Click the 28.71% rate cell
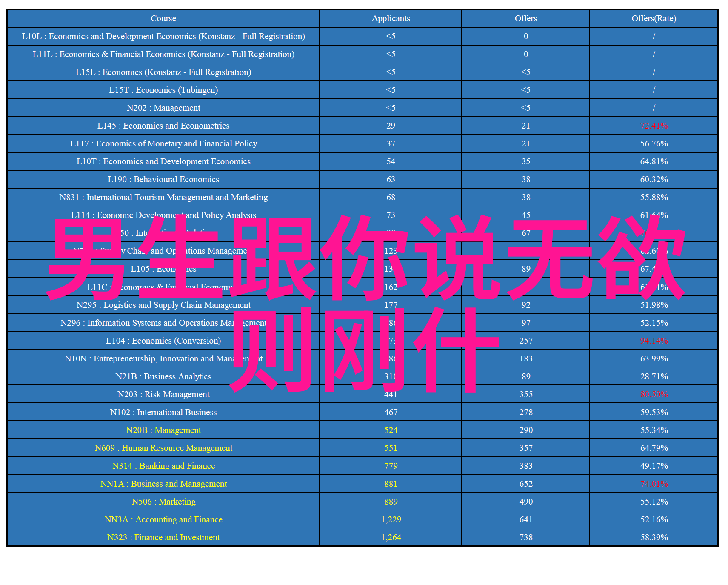This screenshot has width=728, height=585. tap(654, 376)
